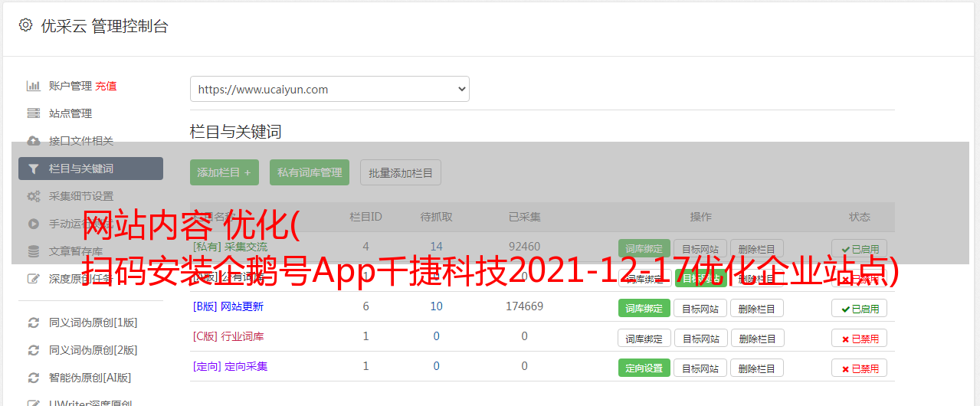The width and height of the screenshot is (980, 406).
Task: Click the refresh icon for 同义词伪原创[1版]
Action: coord(33,323)
